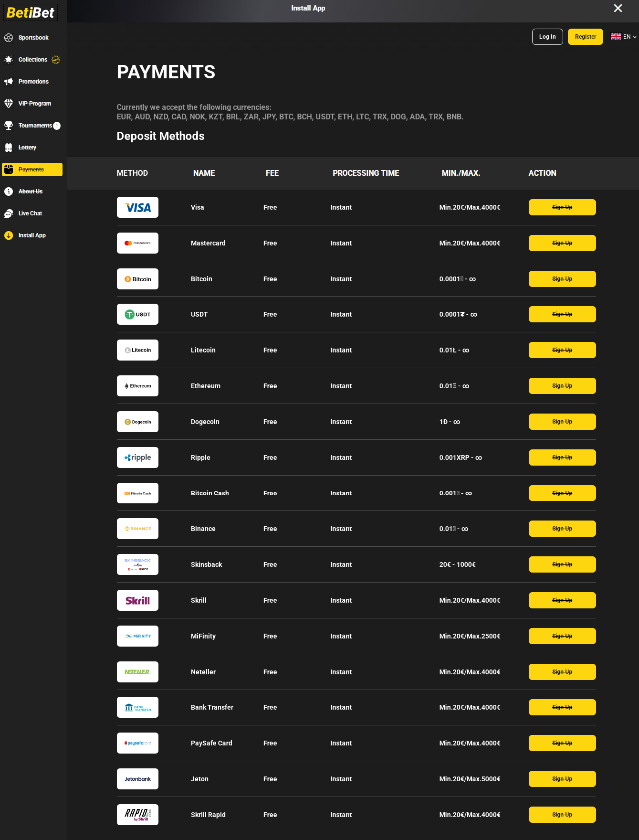The image size is (639, 840).
Task: Click Sign Up in the USDT row
Action: (562, 314)
